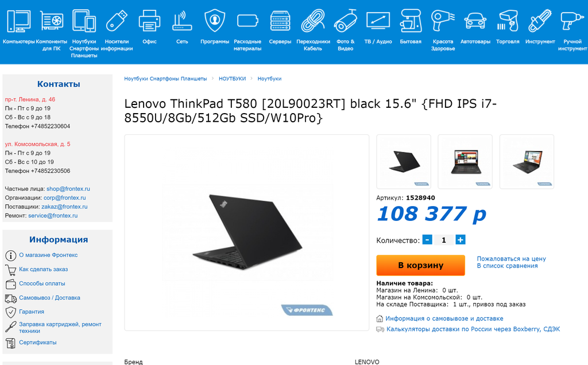Select the Серверы category icon
588x365 pixels.
click(280, 21)
